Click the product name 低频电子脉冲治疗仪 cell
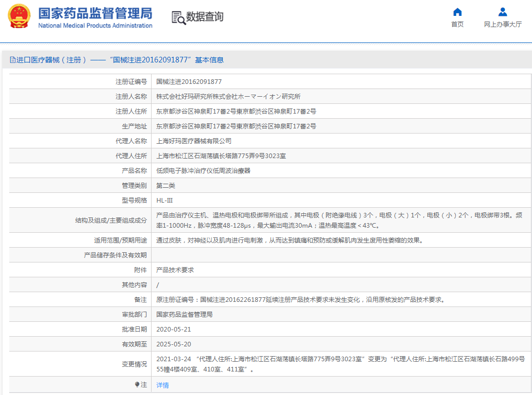 click(203, 171)
